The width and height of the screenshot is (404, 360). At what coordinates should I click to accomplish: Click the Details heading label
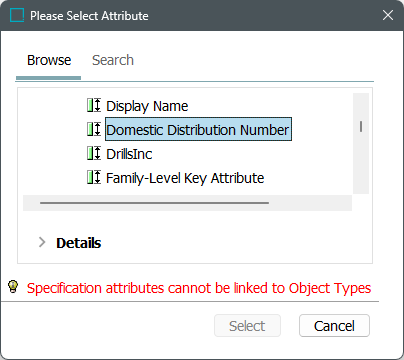[79, 243]
